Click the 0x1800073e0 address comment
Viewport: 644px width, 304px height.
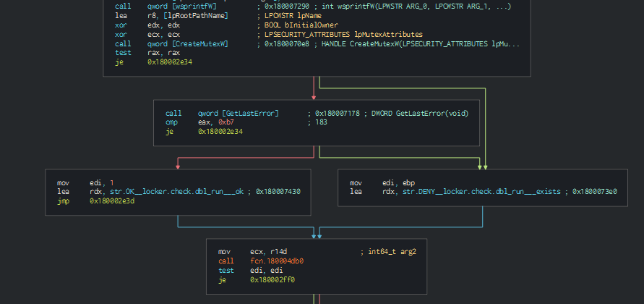pos(595,192)
